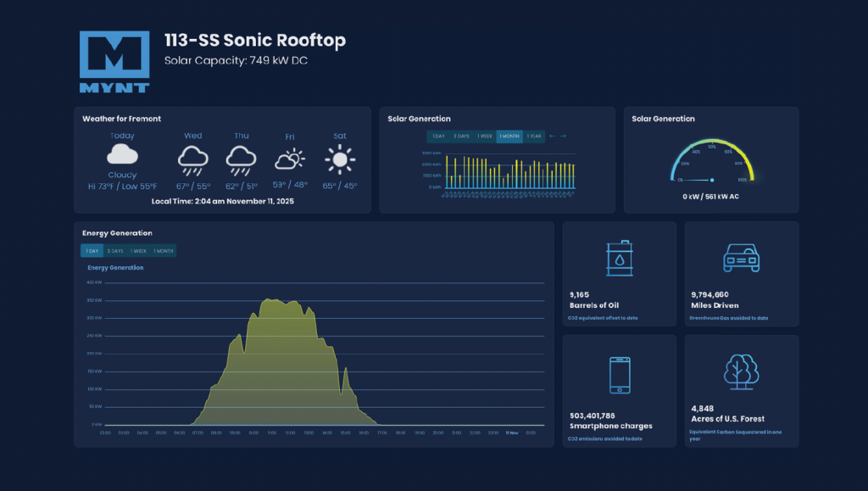
Task: Click Wednesday's rain cloud icon
Action: point(193,159)
